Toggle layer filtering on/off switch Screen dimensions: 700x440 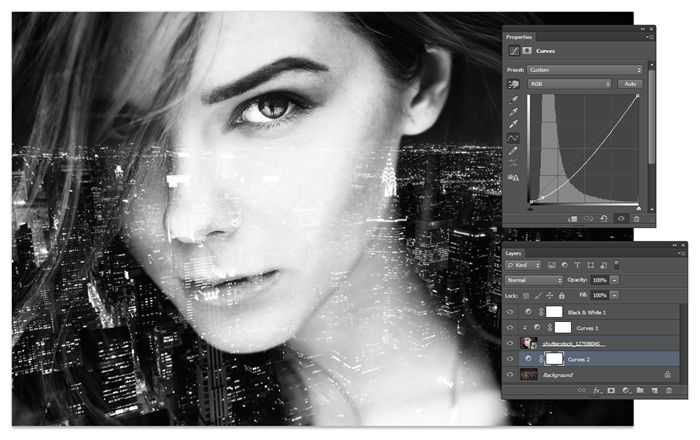click(x=617, y=265)
